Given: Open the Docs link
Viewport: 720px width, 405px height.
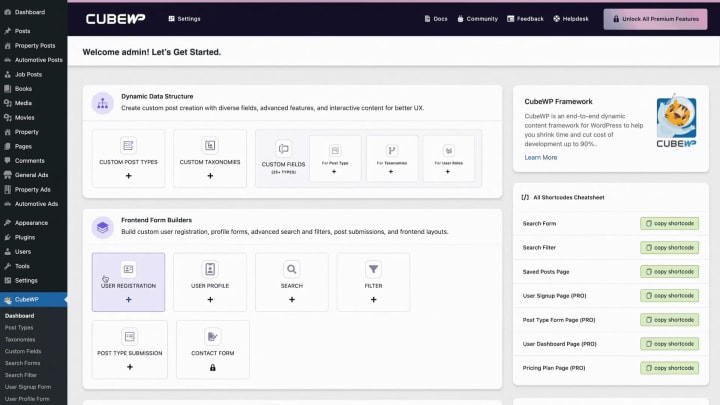Looking at the screenshot, I should (436, 19).
